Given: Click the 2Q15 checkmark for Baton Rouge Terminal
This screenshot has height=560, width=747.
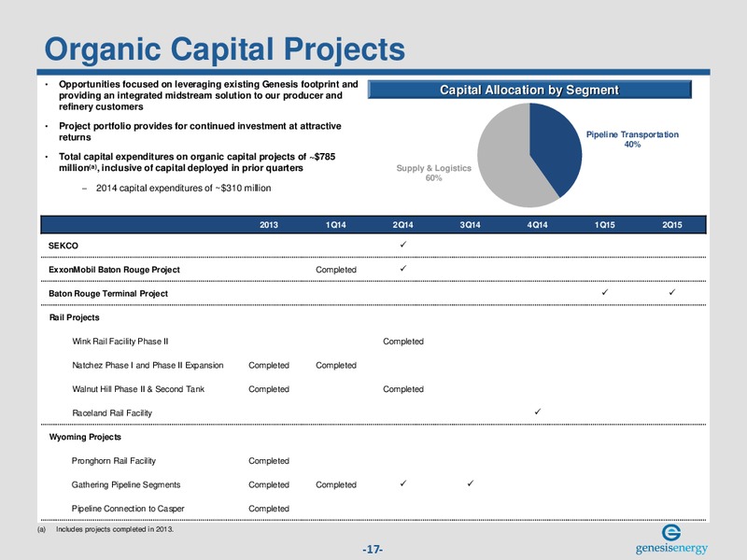Looking at the screenshot, I should (x=671, y=292).
